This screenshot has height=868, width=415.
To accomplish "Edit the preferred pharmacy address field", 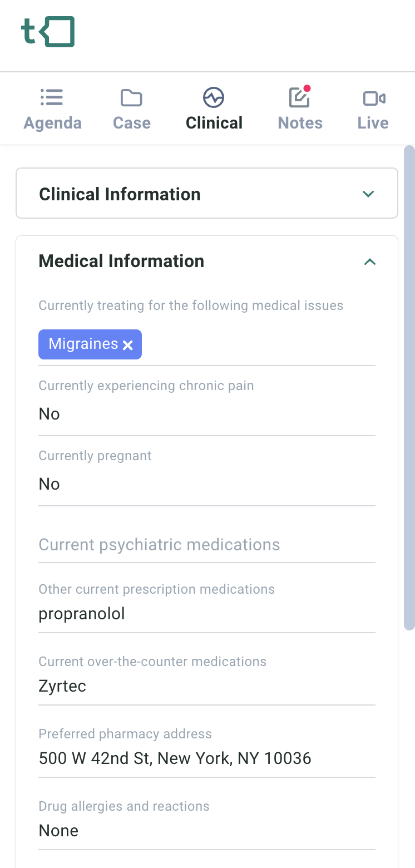I will click(206, 758).
